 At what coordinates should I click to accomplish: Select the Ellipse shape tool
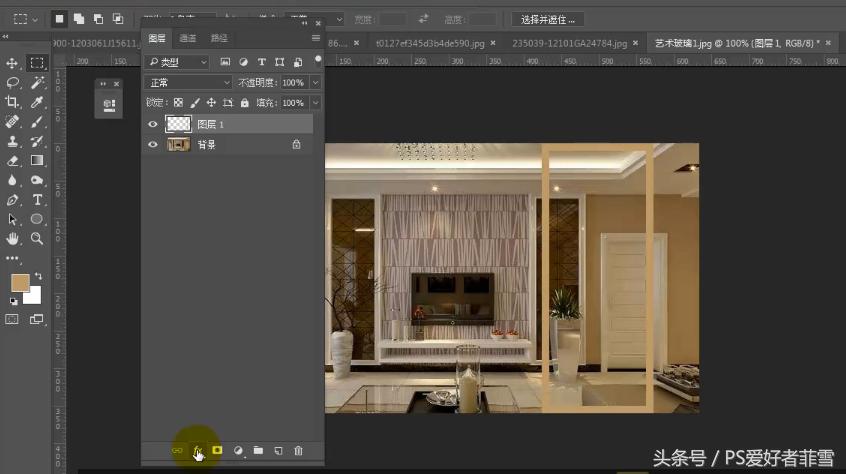click(x=37, y=219)
